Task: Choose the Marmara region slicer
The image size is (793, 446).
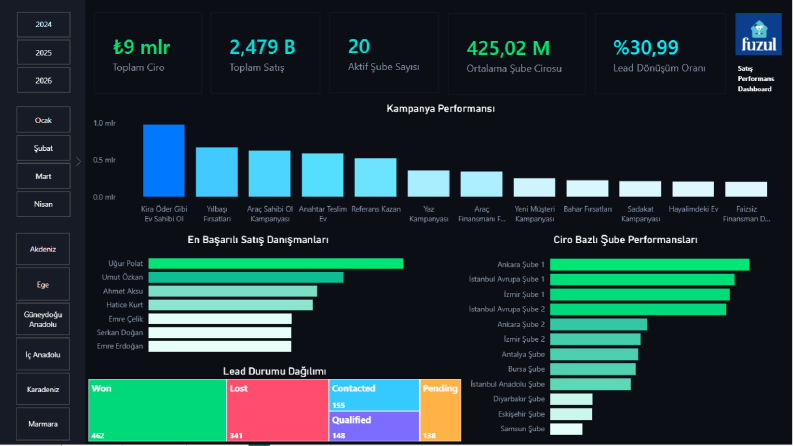Action: click(x=43, y=424)
